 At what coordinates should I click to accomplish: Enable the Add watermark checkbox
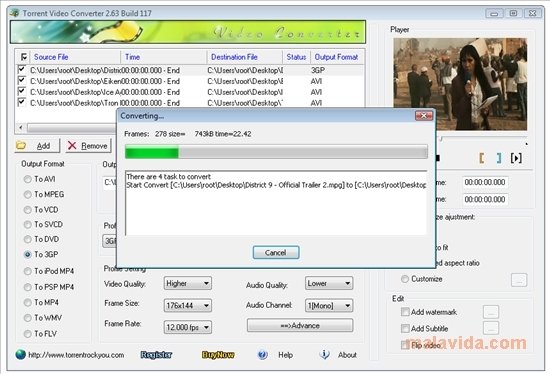click(x=405, y=312)
